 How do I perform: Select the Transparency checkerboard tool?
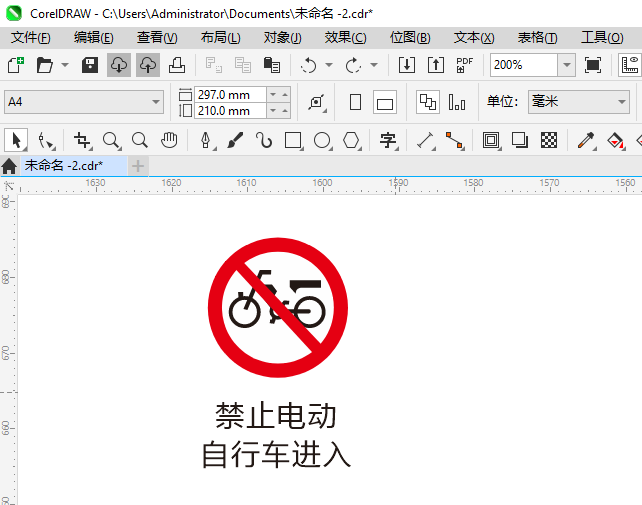(549, 140)
